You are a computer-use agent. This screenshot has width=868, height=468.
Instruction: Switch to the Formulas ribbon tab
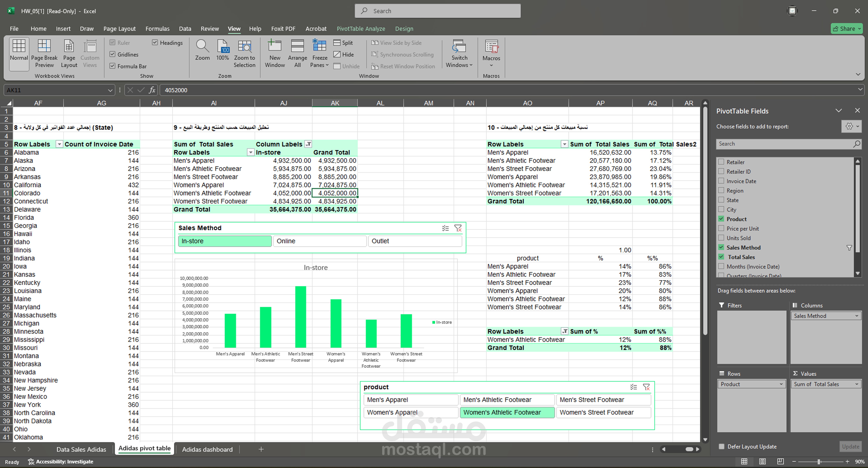(157, 29)
